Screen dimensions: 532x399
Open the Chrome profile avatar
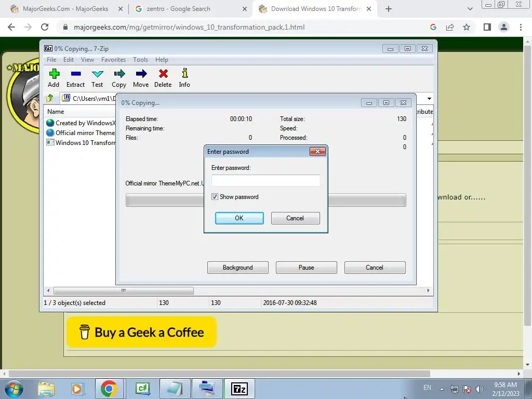[504, 27]
